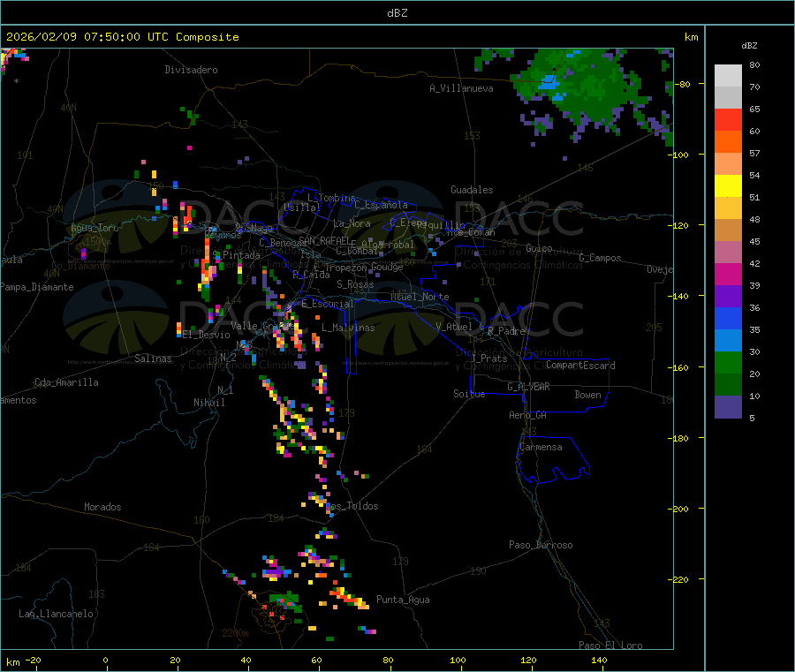Click the yellow 51-54 dBZ legend swatch

[x=728, y=186]
